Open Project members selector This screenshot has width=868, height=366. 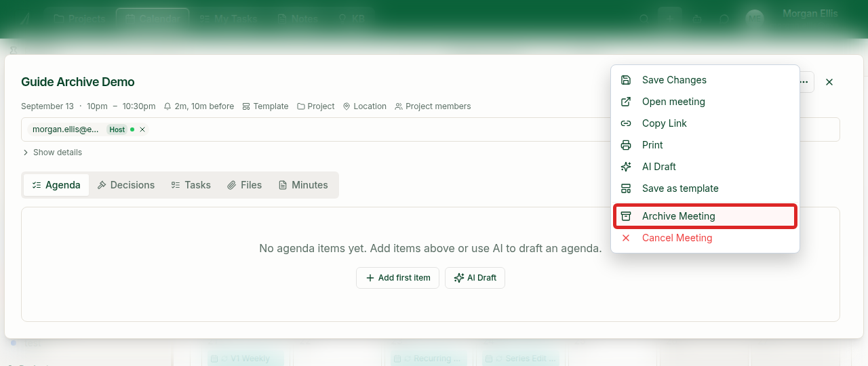[433, 106]
